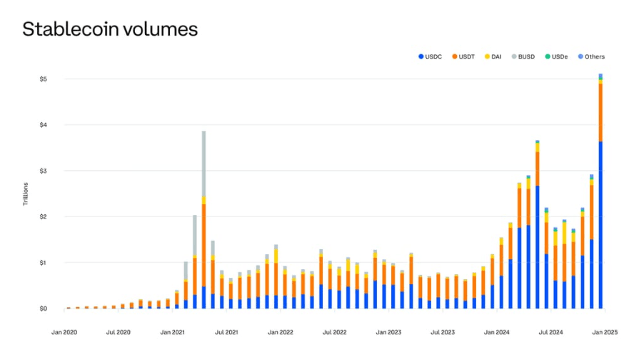The height and width of the screenshot is (350, 644).
Task: Click the Trillions y-axis title
Action: click(x=26, y=194)
